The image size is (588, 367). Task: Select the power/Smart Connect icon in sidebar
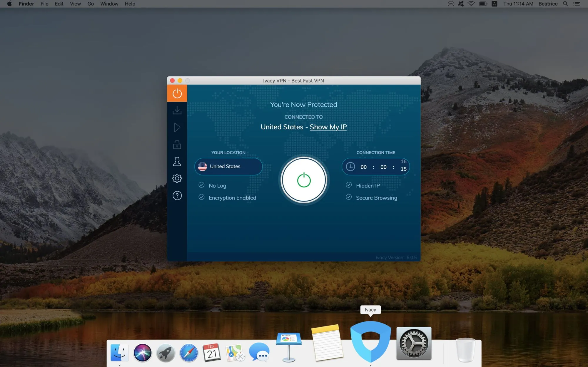coord(177,93)
